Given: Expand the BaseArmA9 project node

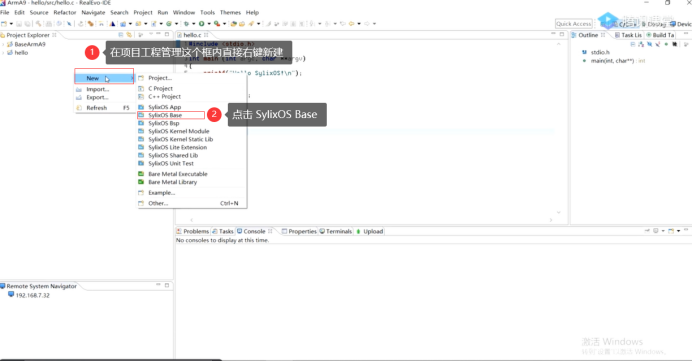Looking at the screenshot, I should tap(3, 45).
